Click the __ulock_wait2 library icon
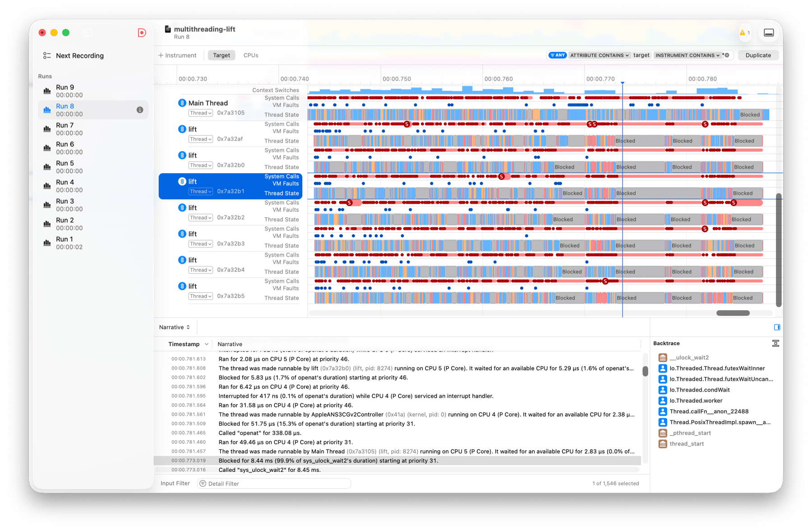 click(x=662, y=357)
